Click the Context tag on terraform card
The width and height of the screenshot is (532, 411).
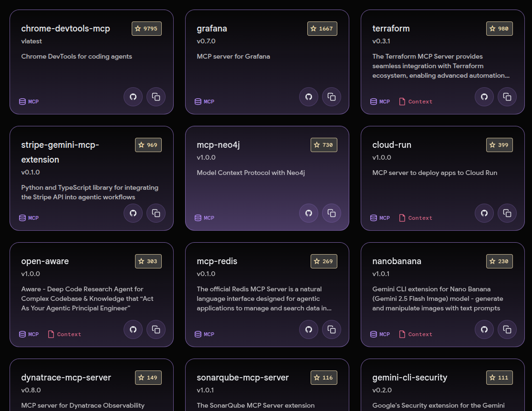click(x=416, y=102)
